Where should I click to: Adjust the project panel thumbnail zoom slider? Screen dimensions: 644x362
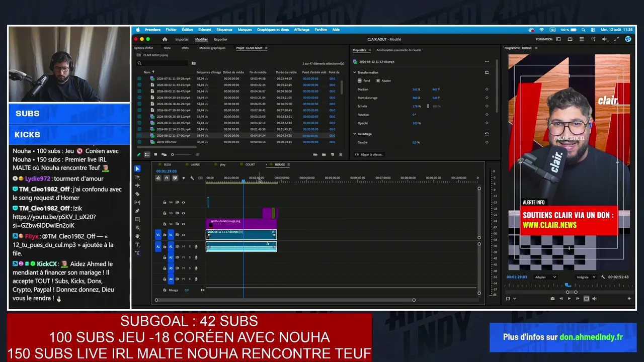tap(173, 154)
